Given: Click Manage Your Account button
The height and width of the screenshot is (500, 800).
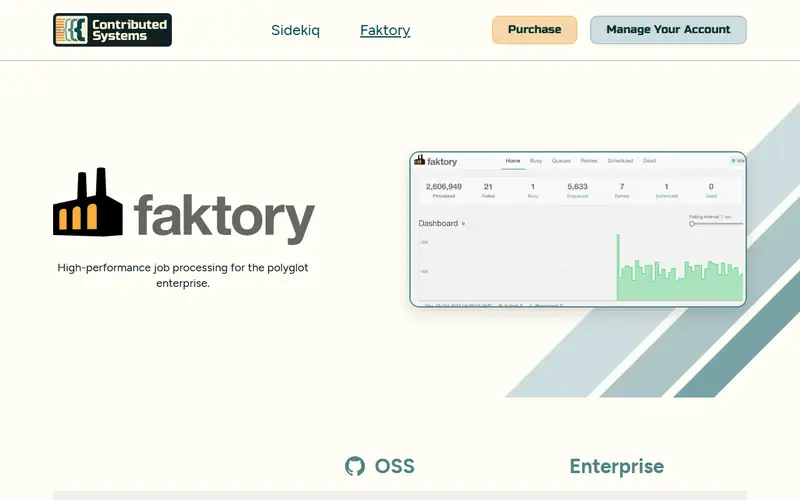Looking at the screenshot, I should 668,30.
